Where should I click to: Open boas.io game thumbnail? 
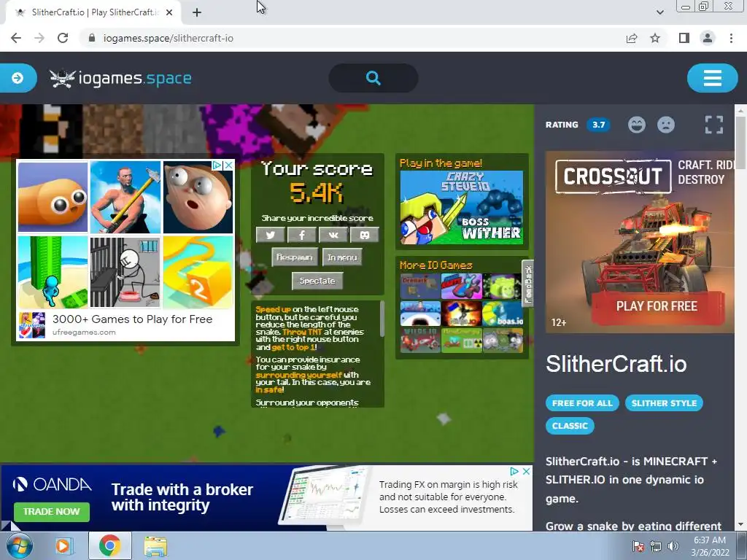[503, 314]
